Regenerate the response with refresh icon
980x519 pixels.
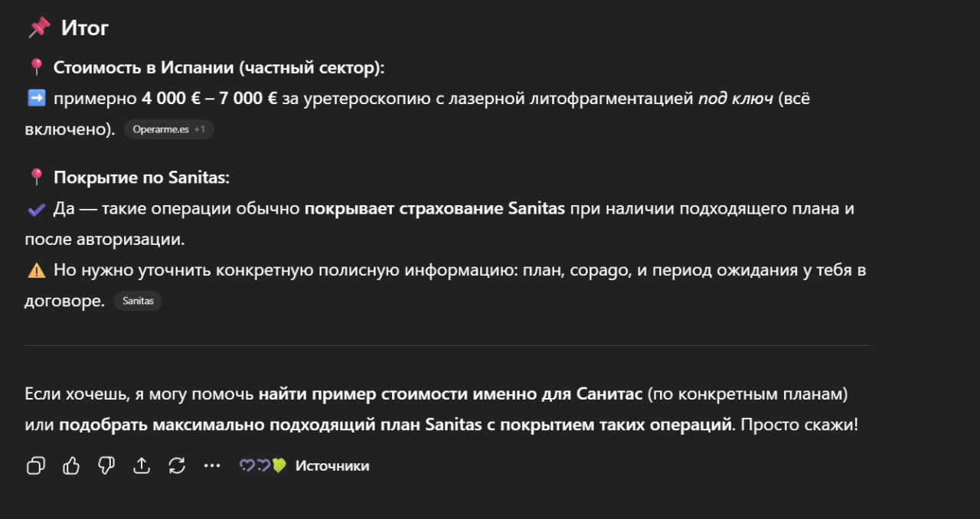pyautogui.click(x=177, y=465)
